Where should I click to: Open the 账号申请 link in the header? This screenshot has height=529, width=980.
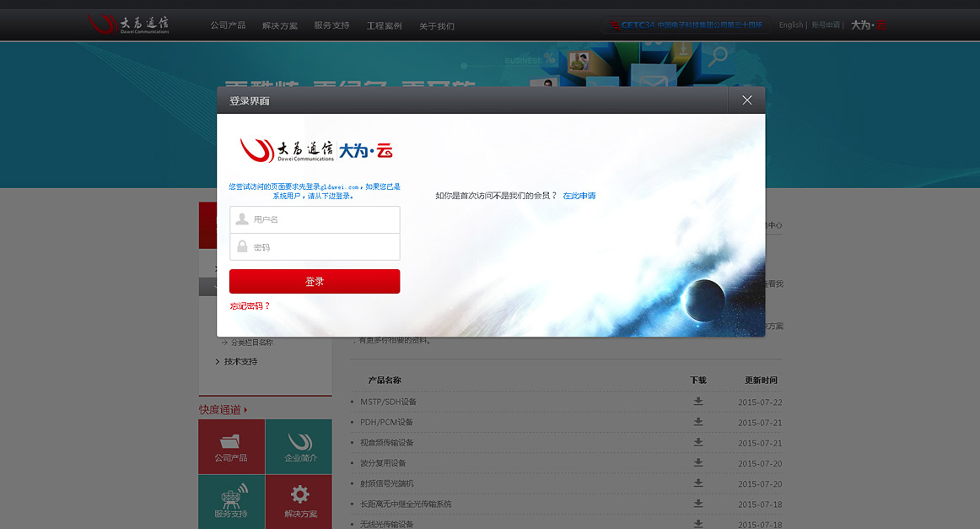tap(826, 25)
